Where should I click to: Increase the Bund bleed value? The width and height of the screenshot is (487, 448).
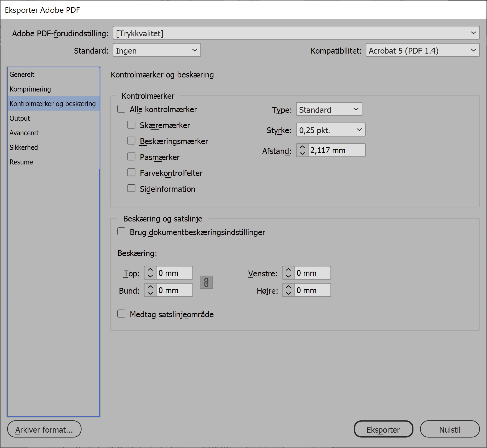coord(150,287)
